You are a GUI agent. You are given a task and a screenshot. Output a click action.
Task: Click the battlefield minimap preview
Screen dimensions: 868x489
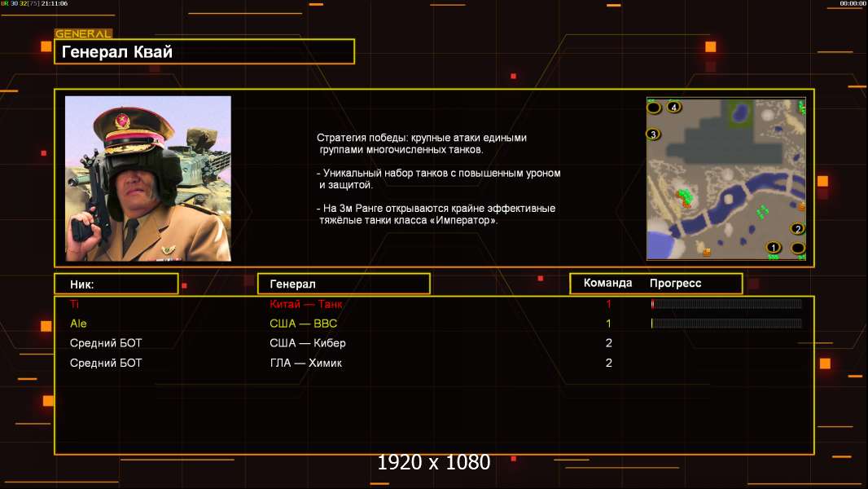tap(726, 178)
